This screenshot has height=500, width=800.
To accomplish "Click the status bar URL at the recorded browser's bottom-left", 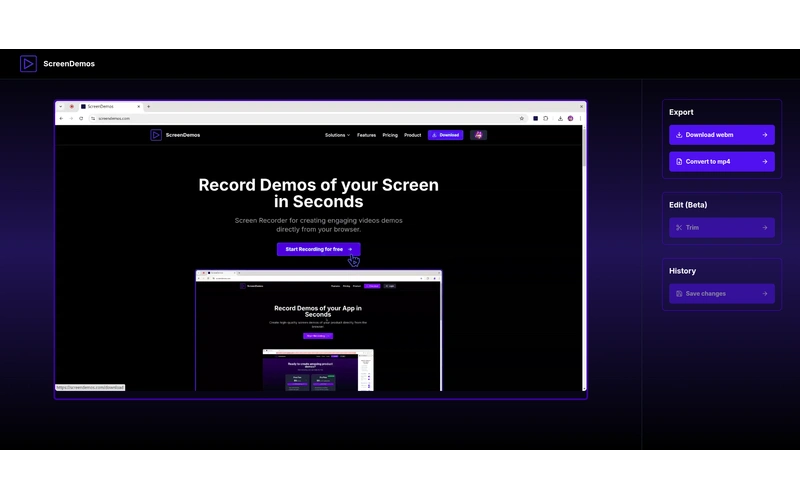I will click(90, 387).
